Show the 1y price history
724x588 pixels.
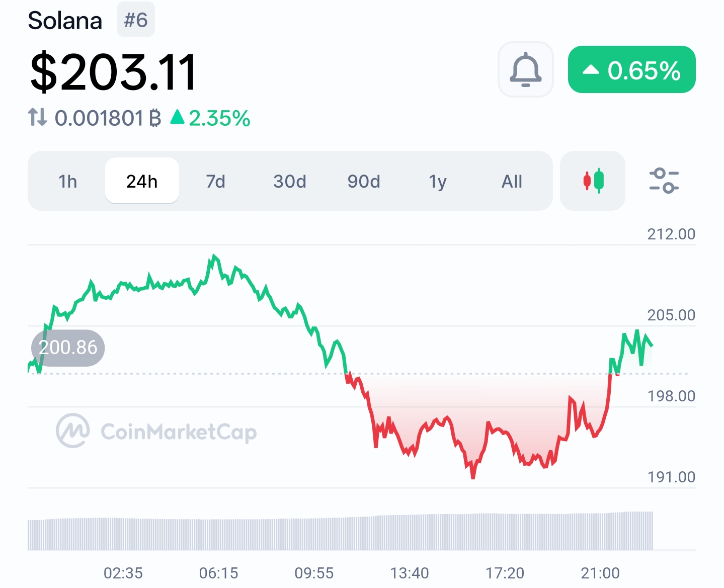(438, 181)
